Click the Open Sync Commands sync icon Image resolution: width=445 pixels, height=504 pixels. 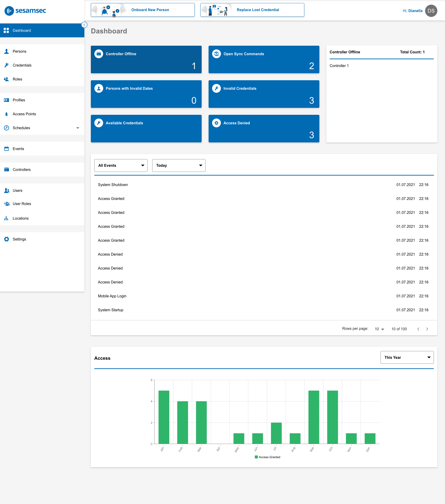click(x=216, y=54)
